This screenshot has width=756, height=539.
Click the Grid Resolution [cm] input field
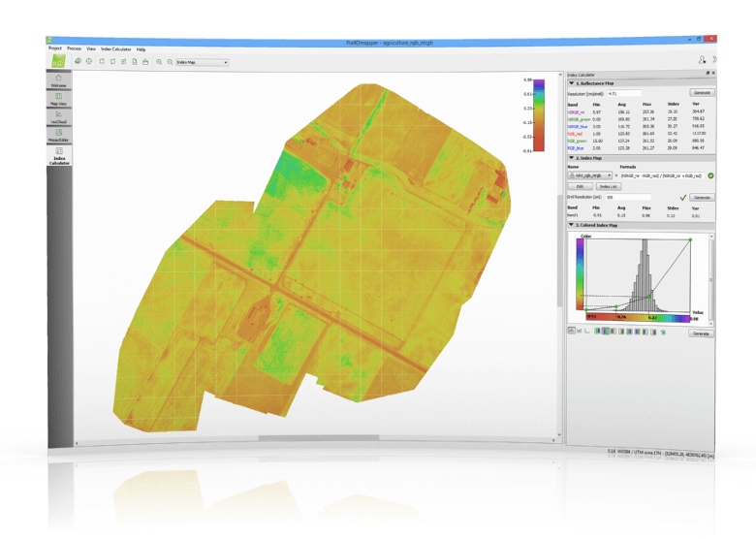click(x=628, y=197)
